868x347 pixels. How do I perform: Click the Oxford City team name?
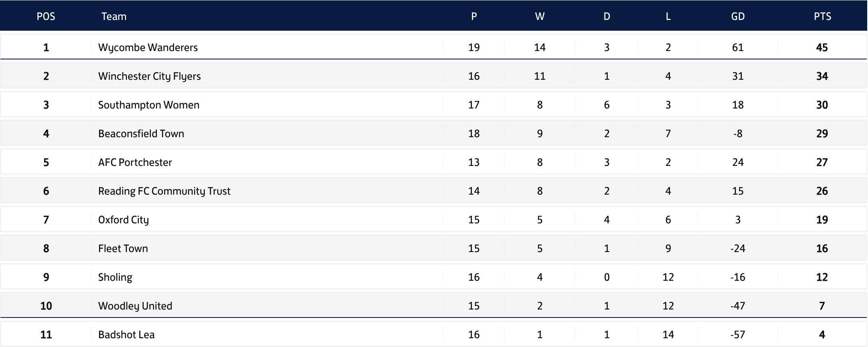[x=123, y=220]
